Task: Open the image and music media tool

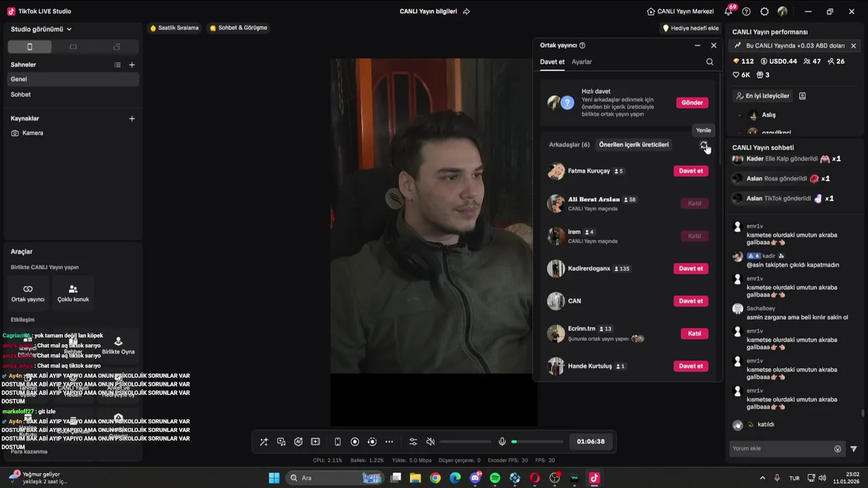Action: (x=281, y=442)
